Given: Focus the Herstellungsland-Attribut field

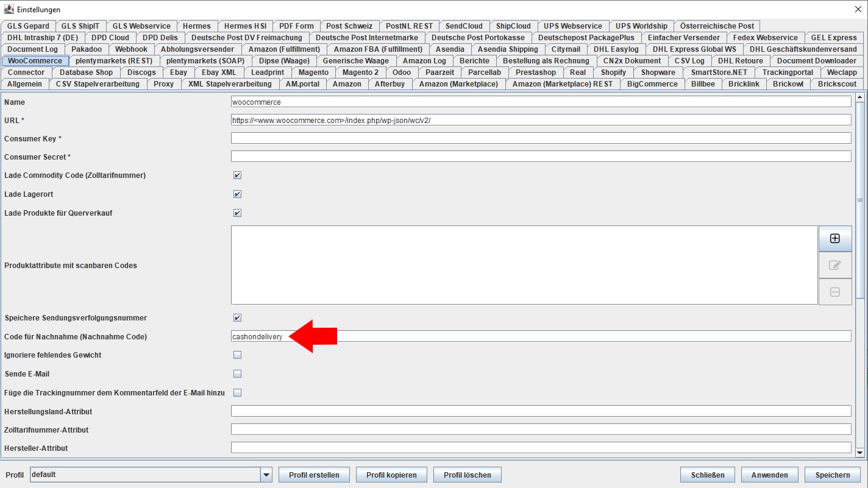Looking at the screenshot, I should 541,411.
